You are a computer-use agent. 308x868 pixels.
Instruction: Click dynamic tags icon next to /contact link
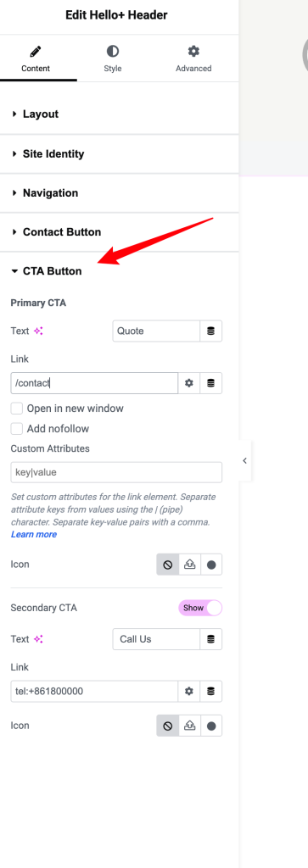point(210,383)
